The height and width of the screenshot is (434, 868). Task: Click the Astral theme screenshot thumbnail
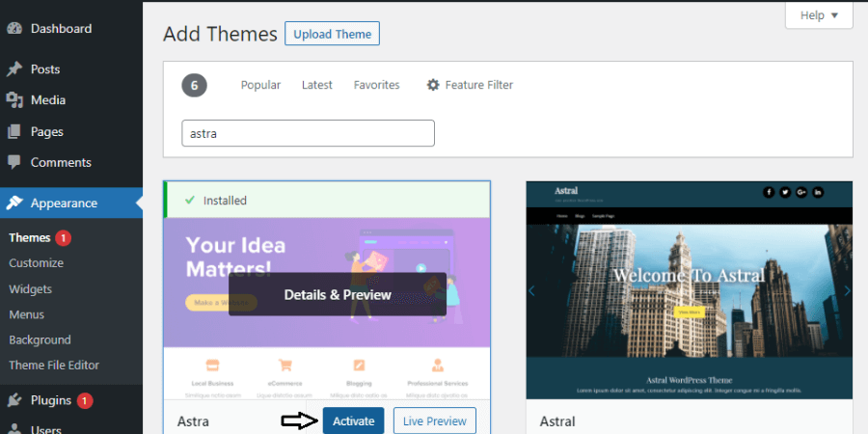point(690,290)
